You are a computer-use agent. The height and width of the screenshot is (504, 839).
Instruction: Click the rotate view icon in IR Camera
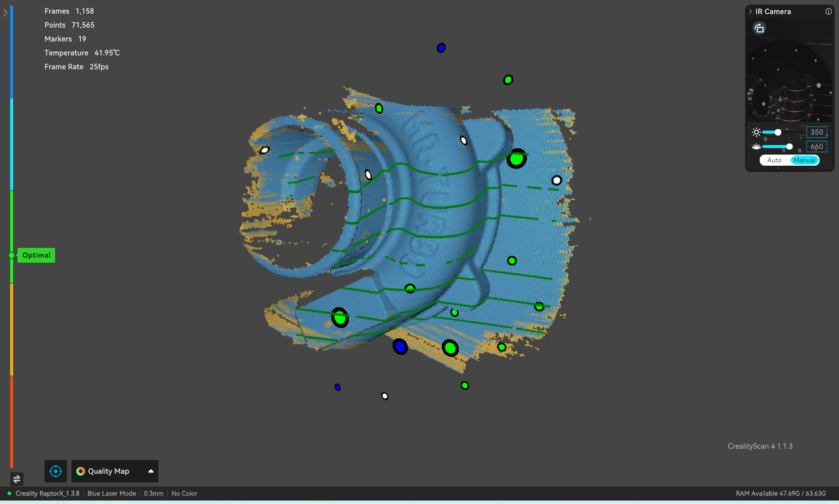[759, 28]
